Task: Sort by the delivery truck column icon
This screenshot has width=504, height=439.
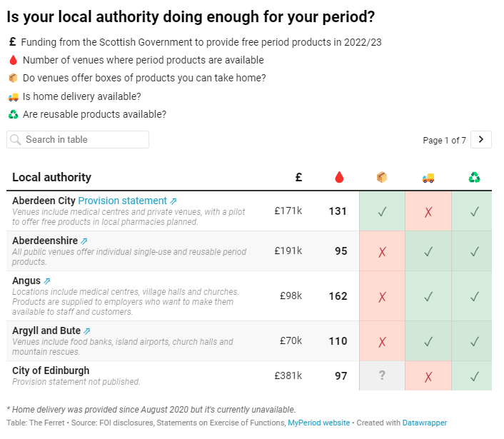Action: 428,177
